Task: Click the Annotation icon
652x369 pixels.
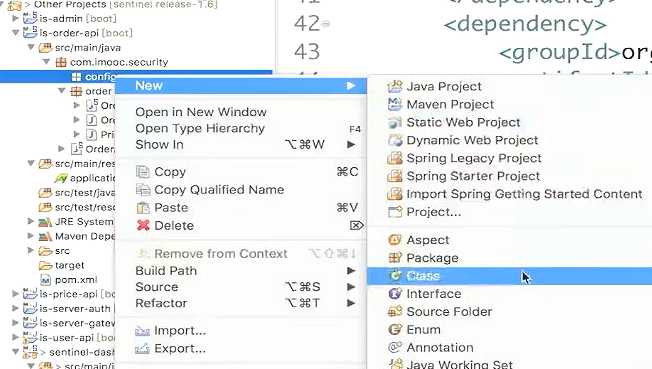Action: tap(395, 347)
